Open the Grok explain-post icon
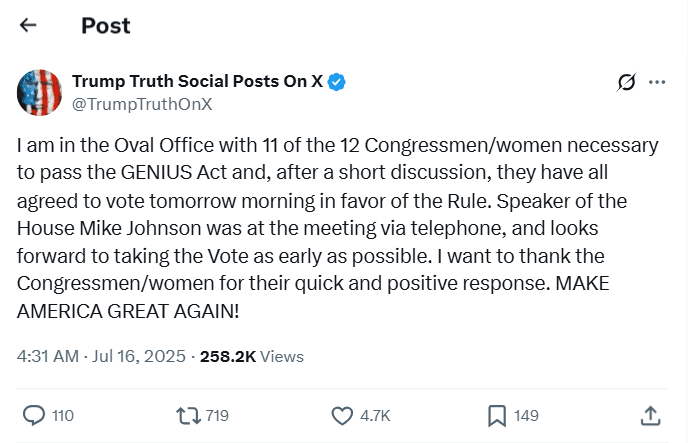 point(627,82)
